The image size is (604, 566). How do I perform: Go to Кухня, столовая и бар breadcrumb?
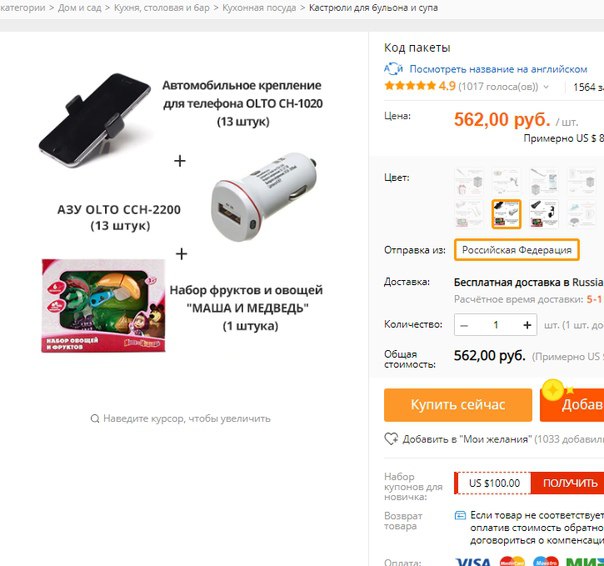coord(162,8)
